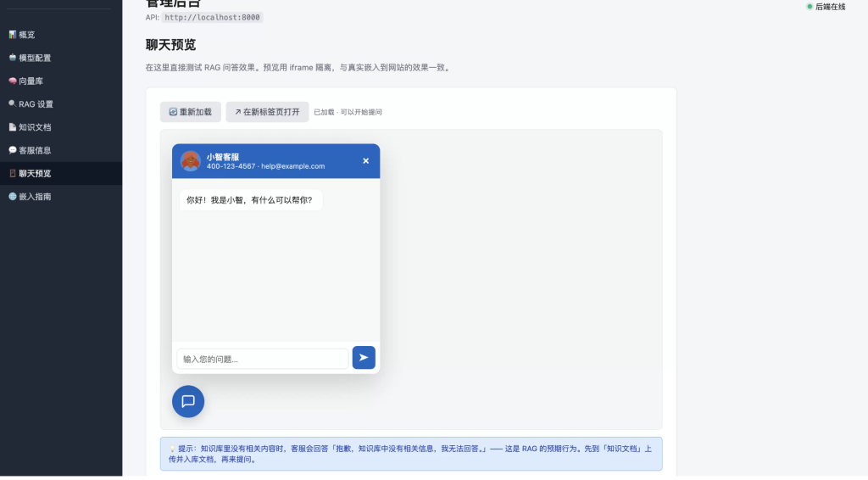This screenshot has width=868, height=480.
Task: Click the 后端在线 status indicator
Action: click(x=826, y=7)
